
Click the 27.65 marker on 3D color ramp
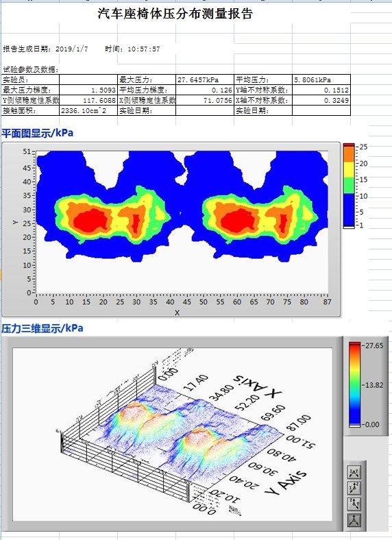[x=373, y=345]
